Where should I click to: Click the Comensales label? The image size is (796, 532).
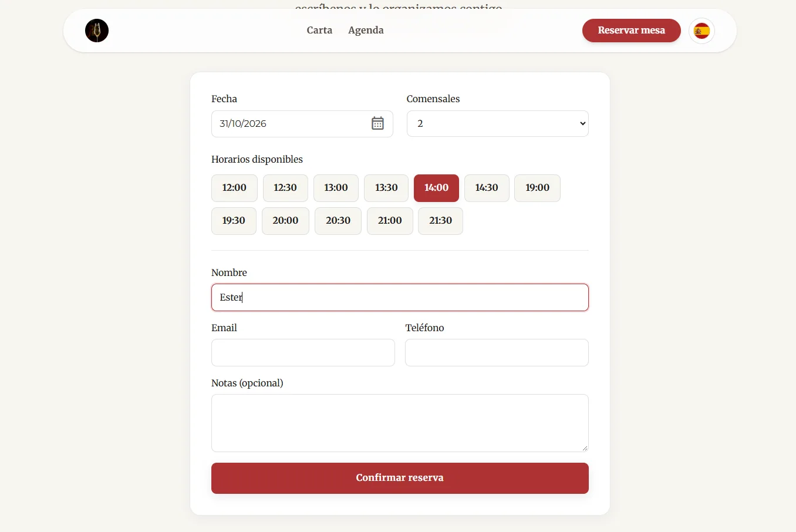[x=433, y=99]
